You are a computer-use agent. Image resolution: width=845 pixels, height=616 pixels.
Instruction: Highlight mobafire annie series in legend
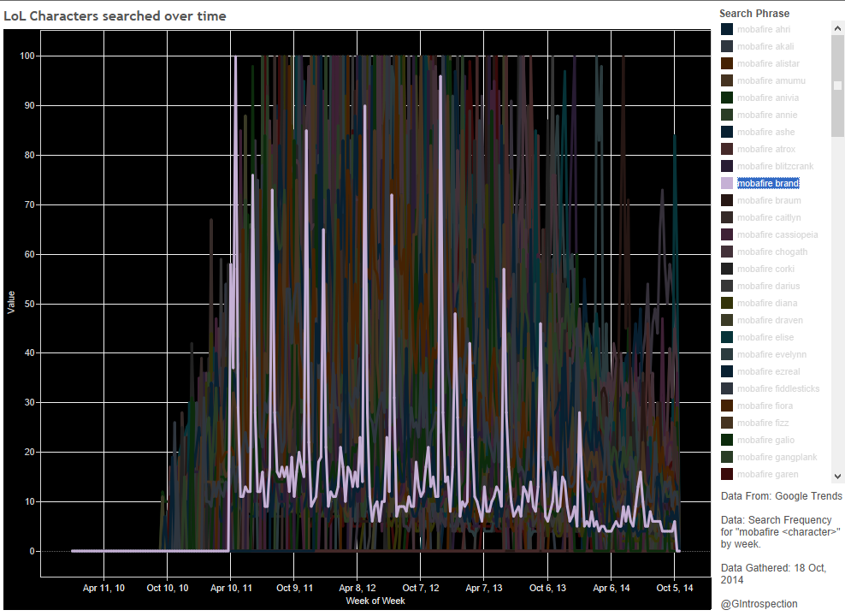766,115
